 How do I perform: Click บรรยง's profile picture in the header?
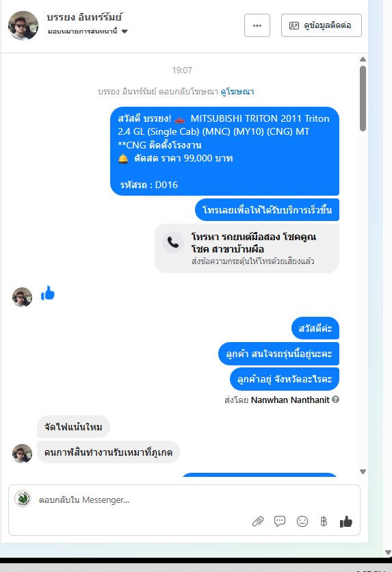click(23, 25)
